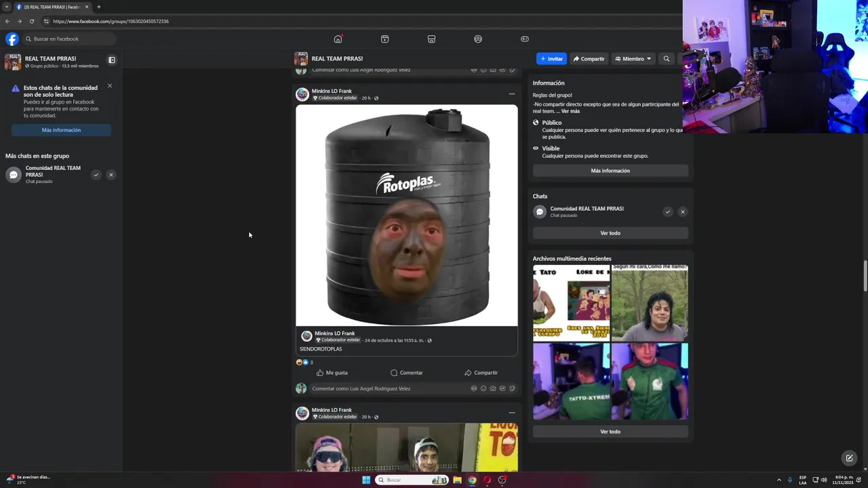Click checkmark in Chats panel community row
This screenshot has width=868, height=488.
[x=668, y=212]
